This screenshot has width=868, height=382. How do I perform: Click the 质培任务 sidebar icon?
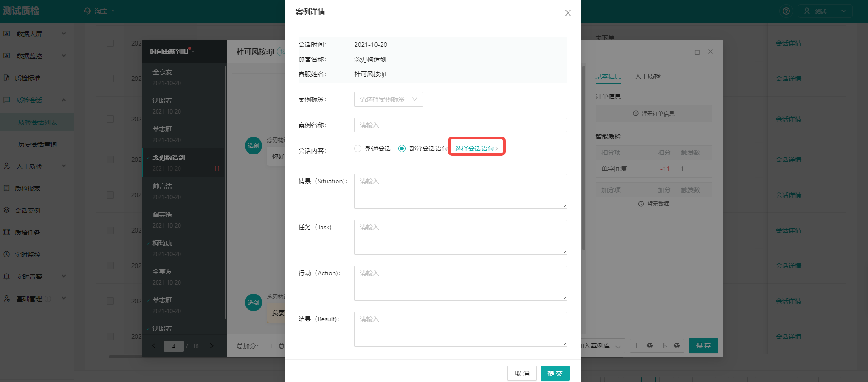pyautogui.click(x=7, y=232)
